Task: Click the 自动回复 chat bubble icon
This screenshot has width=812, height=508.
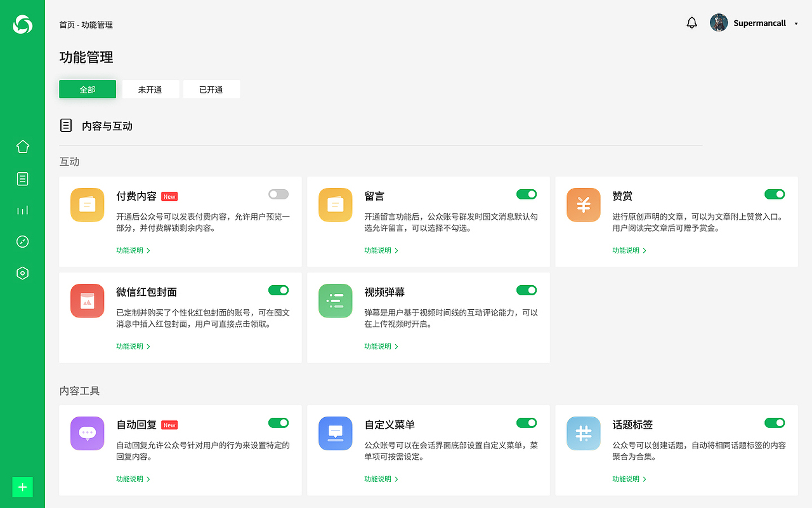Action: click(x=87, y=433)
